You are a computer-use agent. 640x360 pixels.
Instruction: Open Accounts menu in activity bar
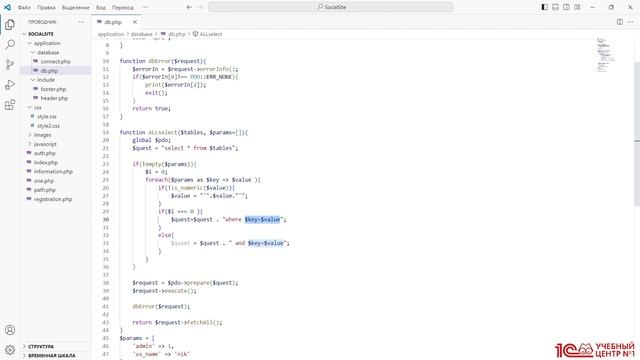(x=10, y=330)
